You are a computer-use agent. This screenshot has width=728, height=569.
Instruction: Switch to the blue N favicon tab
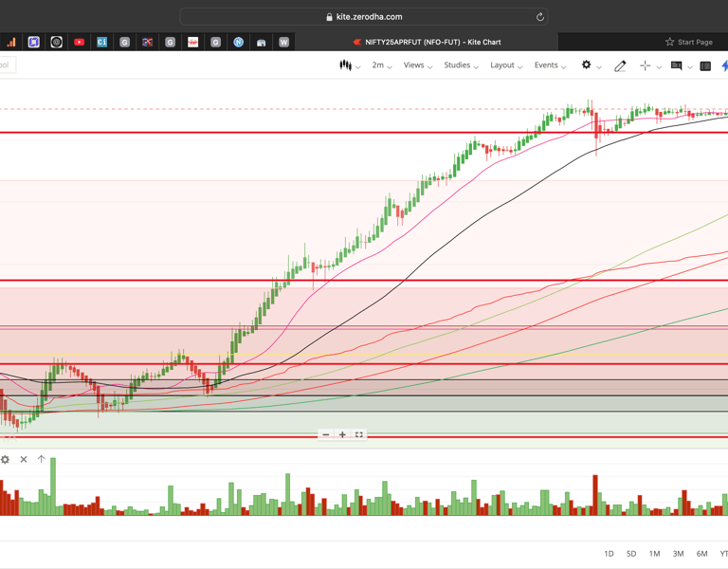pyautogui.click(x=238, y=43)
